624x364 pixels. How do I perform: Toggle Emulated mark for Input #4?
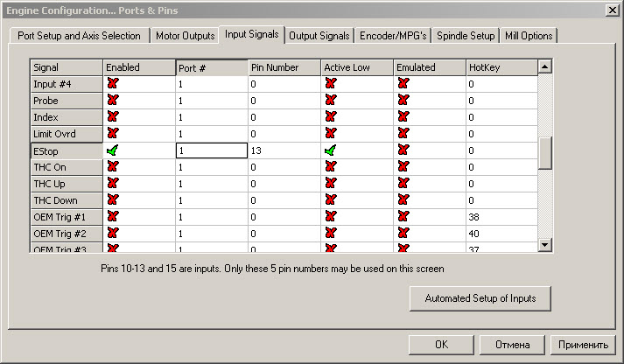[x=403, y=83]
